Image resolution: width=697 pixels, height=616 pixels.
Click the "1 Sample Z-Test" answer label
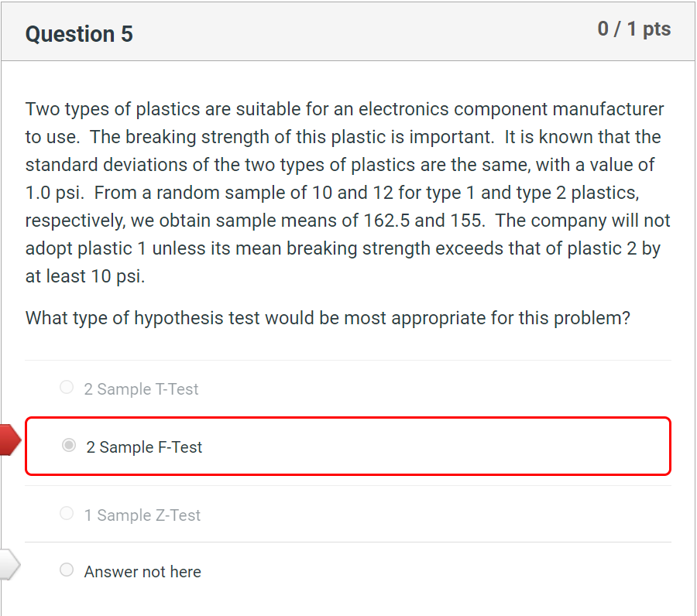142,515
